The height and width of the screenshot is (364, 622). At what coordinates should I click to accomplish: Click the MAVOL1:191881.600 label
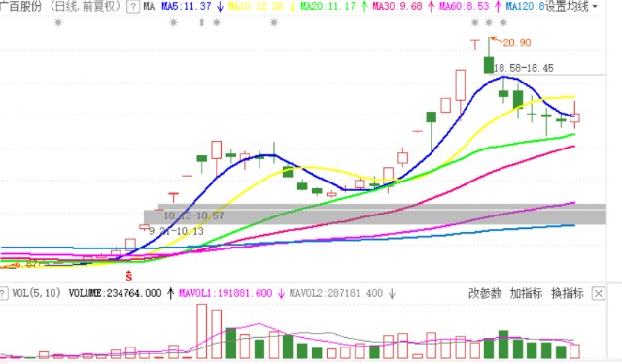click(x=225, y=293)
